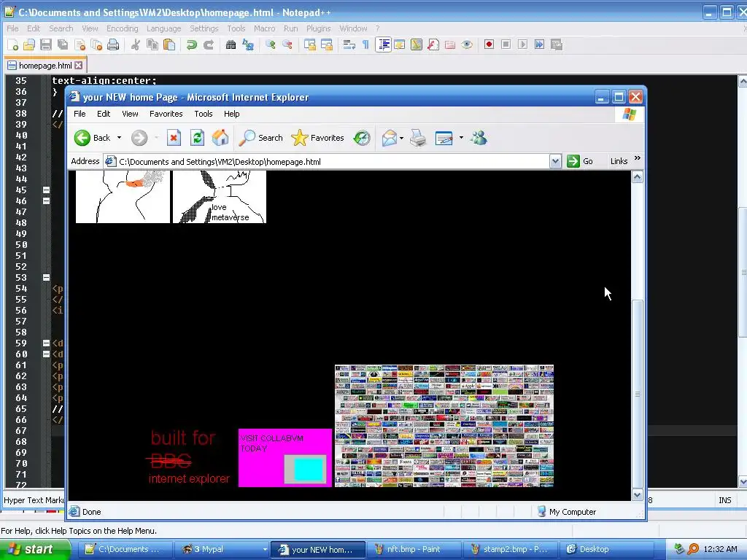Cut selection with the scissors icon
The width and height of the screenshot is (747, 560).
tap(136, 44)
